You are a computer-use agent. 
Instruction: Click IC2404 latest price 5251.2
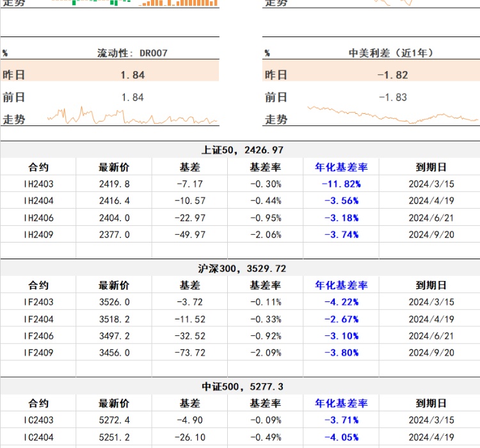[114, 437]
